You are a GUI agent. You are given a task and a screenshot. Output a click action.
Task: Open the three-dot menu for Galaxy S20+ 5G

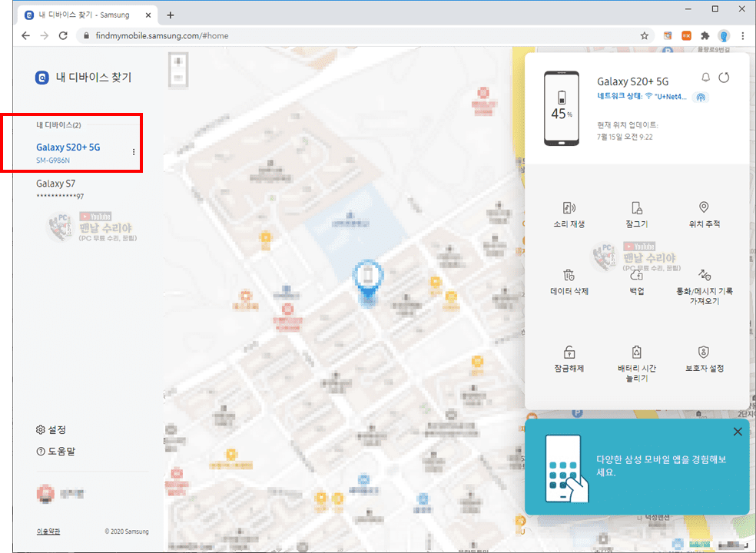[134, 152]
